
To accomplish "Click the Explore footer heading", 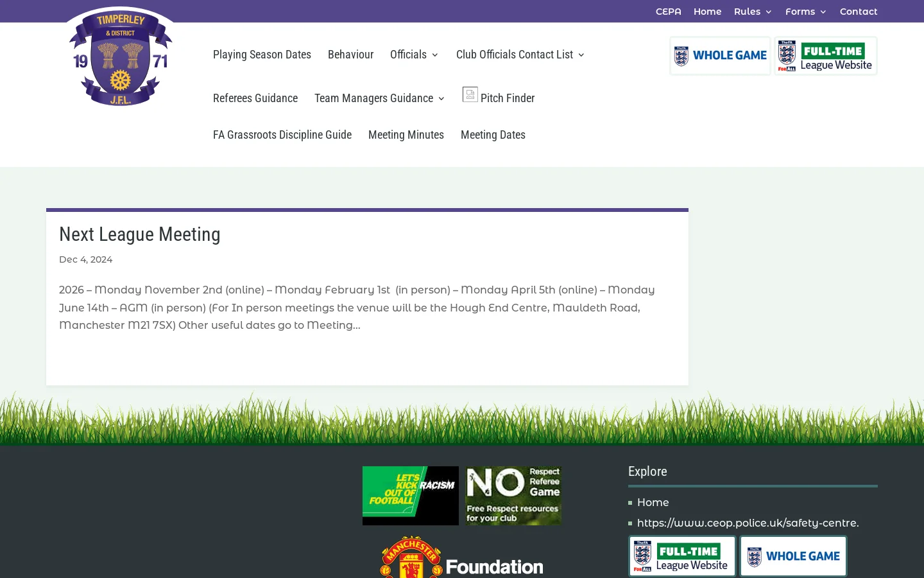I will coord(647,471).
